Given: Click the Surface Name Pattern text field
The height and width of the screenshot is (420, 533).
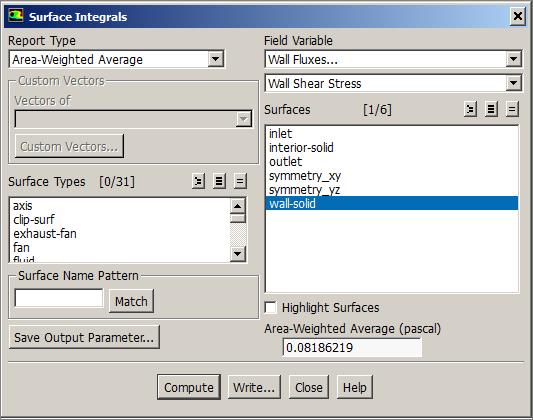Looking at the screenshot, I should 59,298.
